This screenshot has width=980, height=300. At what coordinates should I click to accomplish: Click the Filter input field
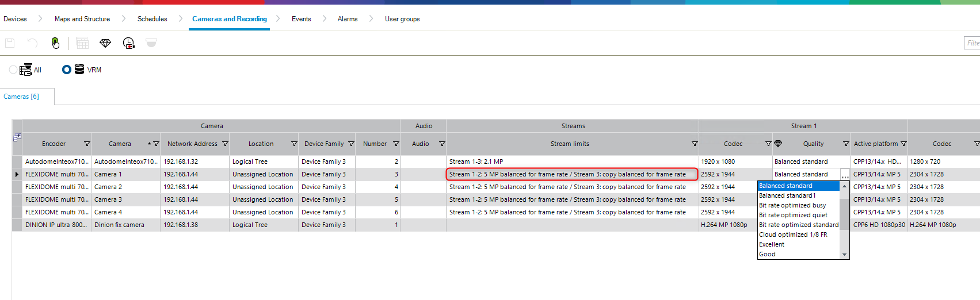[972, 43]
